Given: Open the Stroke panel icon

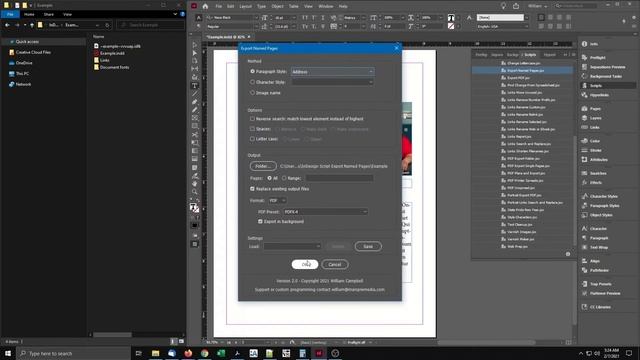Looking at the screenshot, I should coord(584,150).
